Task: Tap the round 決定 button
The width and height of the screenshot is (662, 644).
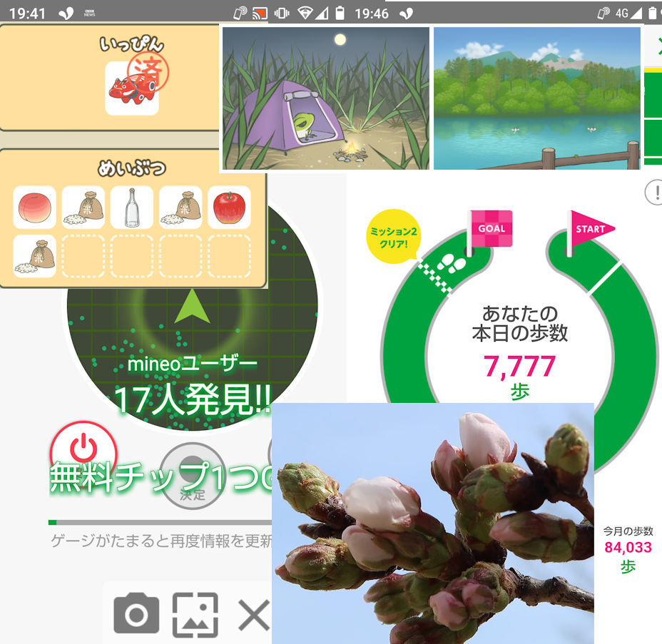Action: tap(193, 476)
